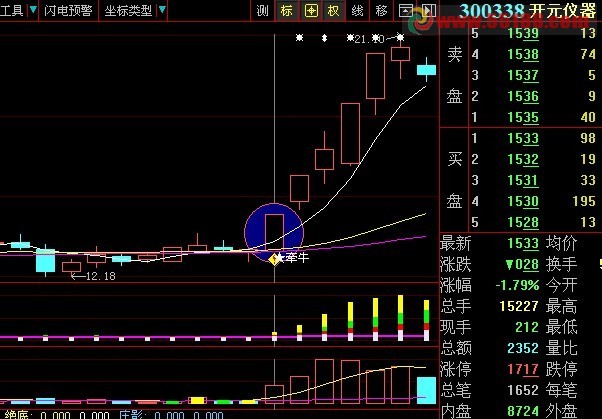Screen dimensions: 602x419
Task: Click sell level 4 price 1538
Action: pyautogui.click(x=523, y=55)
